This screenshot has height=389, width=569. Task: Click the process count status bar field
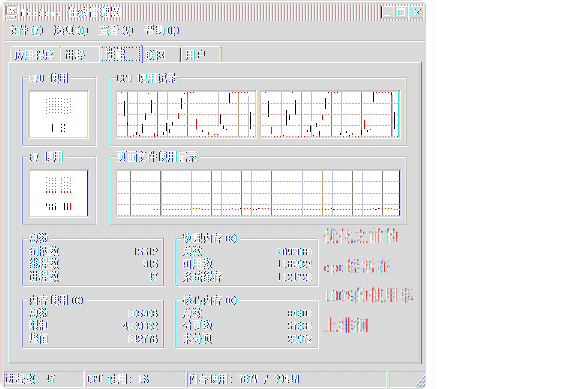pyautogui.click(x=44, y=379)
